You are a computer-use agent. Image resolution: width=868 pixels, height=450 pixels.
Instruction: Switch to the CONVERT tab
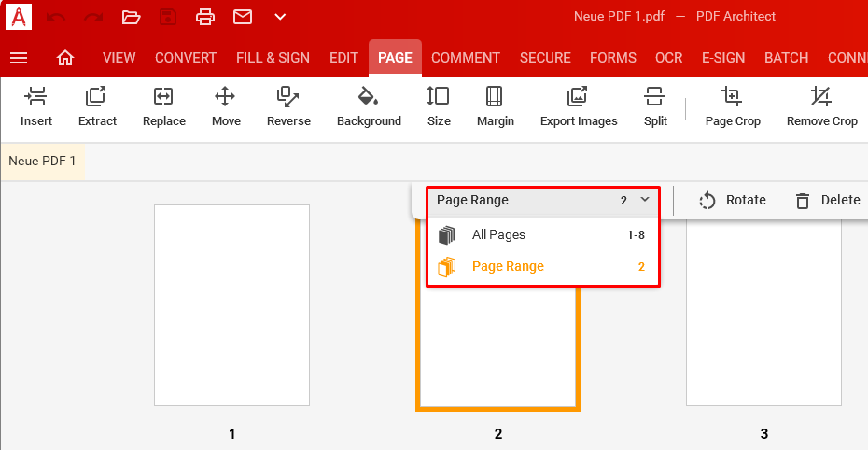[186, 58]
